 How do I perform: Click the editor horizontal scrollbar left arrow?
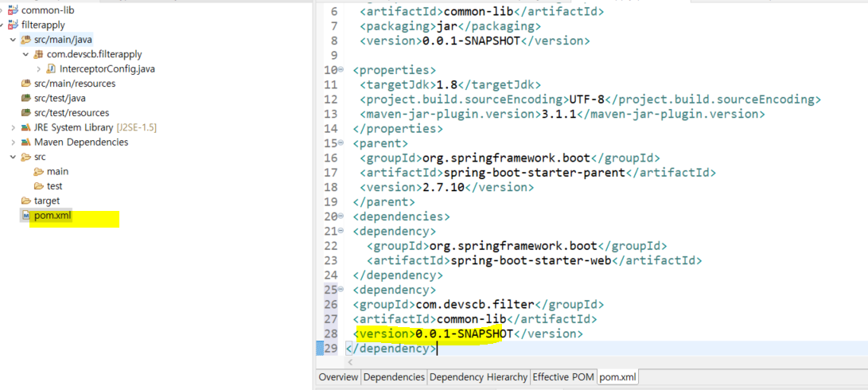(349, 362)
